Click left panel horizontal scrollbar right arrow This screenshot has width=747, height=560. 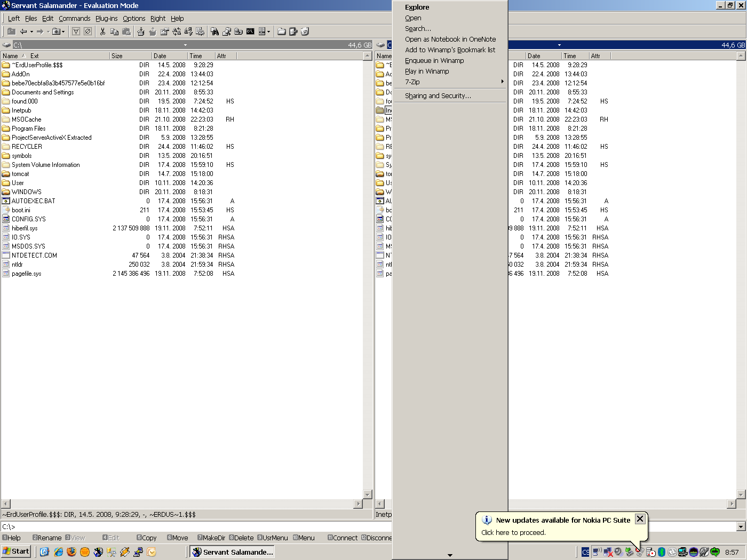pyautogui.click(x=358, y=503)
